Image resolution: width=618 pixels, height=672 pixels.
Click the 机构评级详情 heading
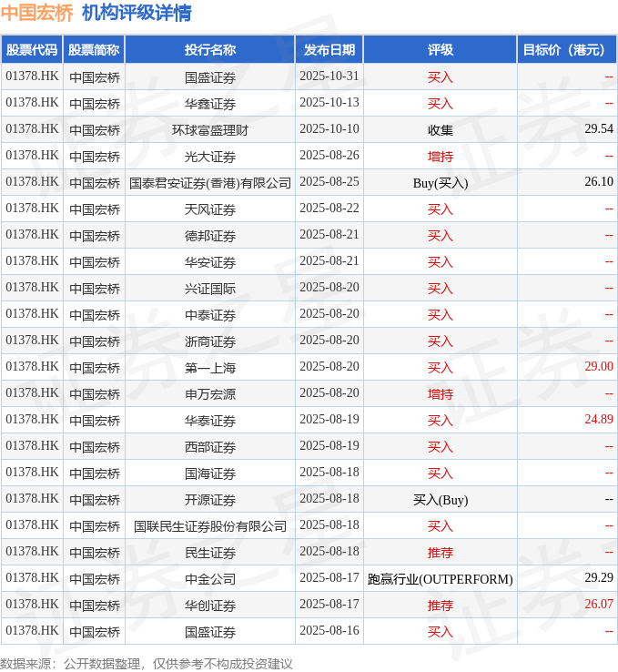[137, 13]
